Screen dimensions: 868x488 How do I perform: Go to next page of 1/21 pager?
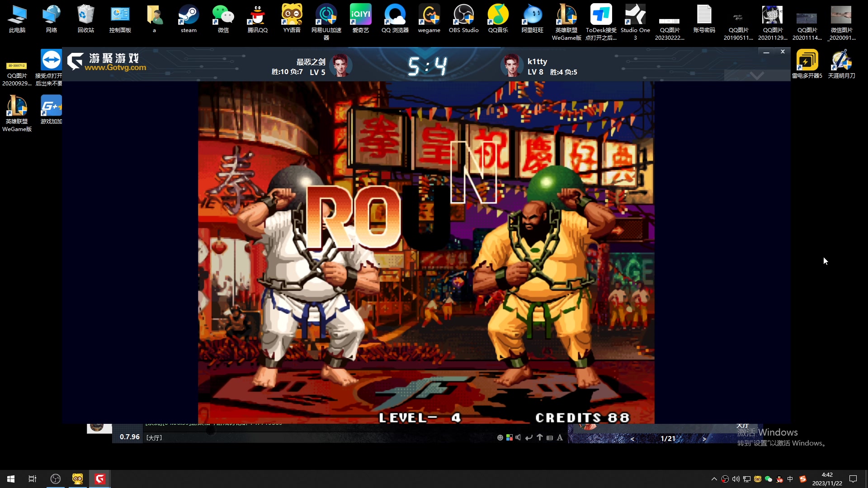[704, 439]
